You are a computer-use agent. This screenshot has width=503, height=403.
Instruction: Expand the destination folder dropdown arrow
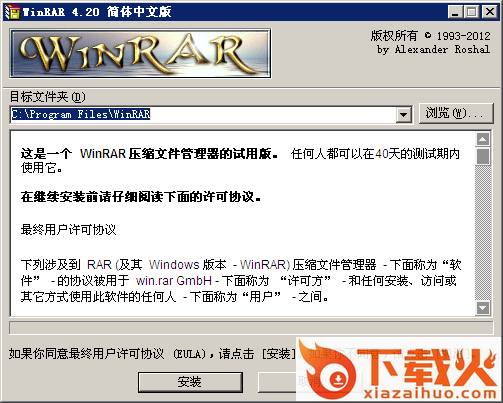(x=404, y=115)
